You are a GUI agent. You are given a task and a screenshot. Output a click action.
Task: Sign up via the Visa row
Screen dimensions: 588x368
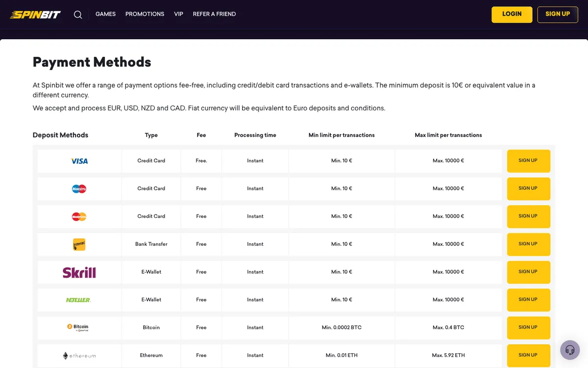point(528,161)
